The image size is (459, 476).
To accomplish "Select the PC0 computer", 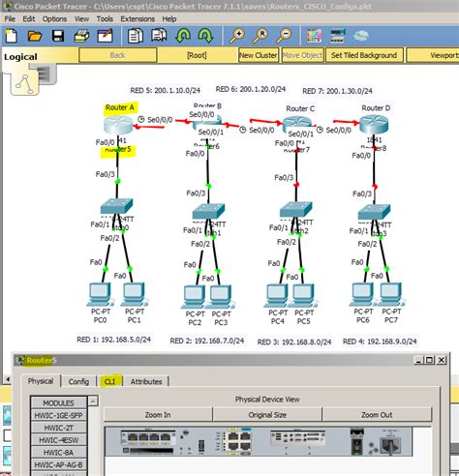I will pos(100,294).
